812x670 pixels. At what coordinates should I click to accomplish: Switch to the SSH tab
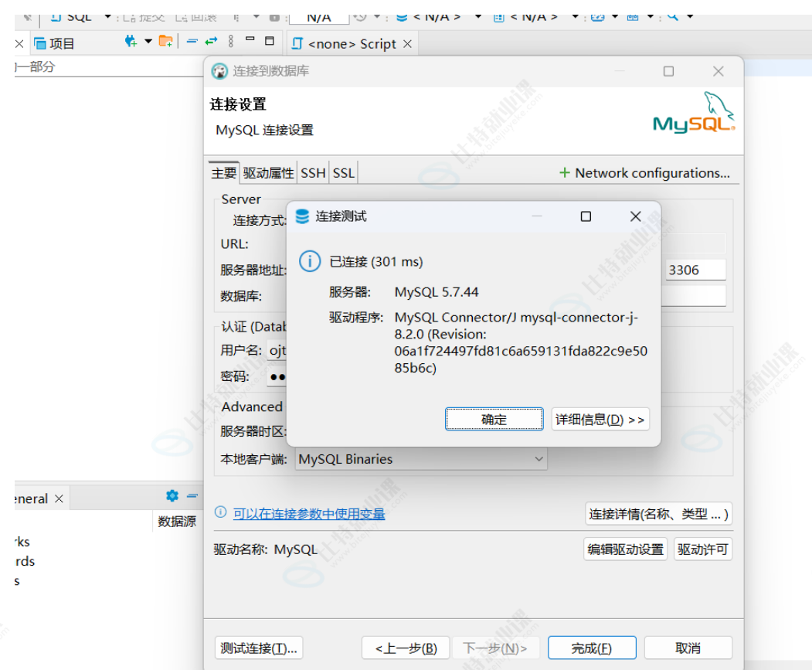[x=313, y=172]
